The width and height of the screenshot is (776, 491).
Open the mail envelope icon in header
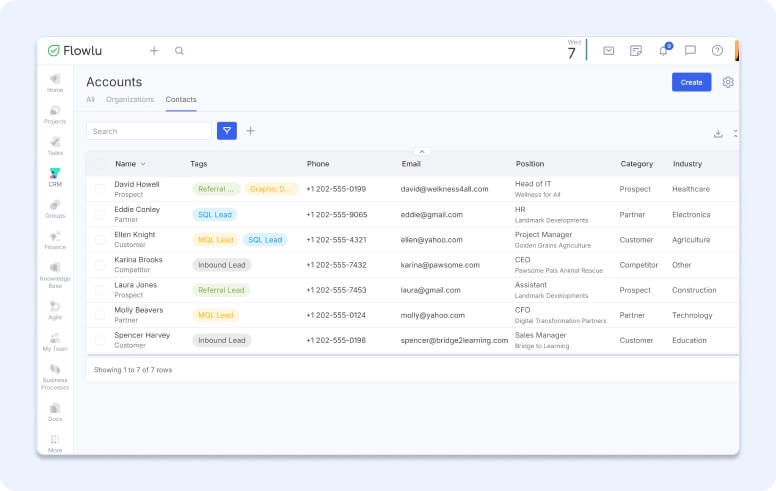point(608,51)
